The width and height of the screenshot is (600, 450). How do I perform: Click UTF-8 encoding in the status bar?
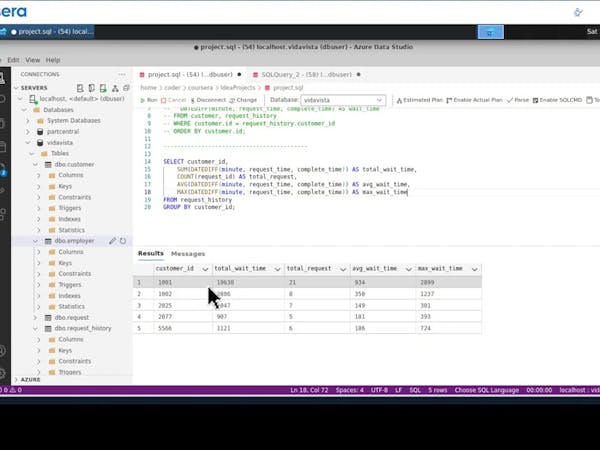point(379,390)
